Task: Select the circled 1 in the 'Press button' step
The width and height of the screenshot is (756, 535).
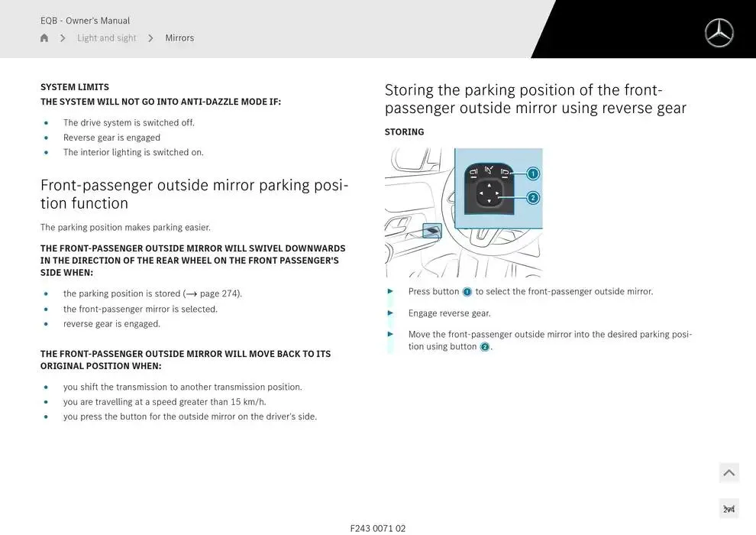Action: pyautogui.click(x=466, y=291)
